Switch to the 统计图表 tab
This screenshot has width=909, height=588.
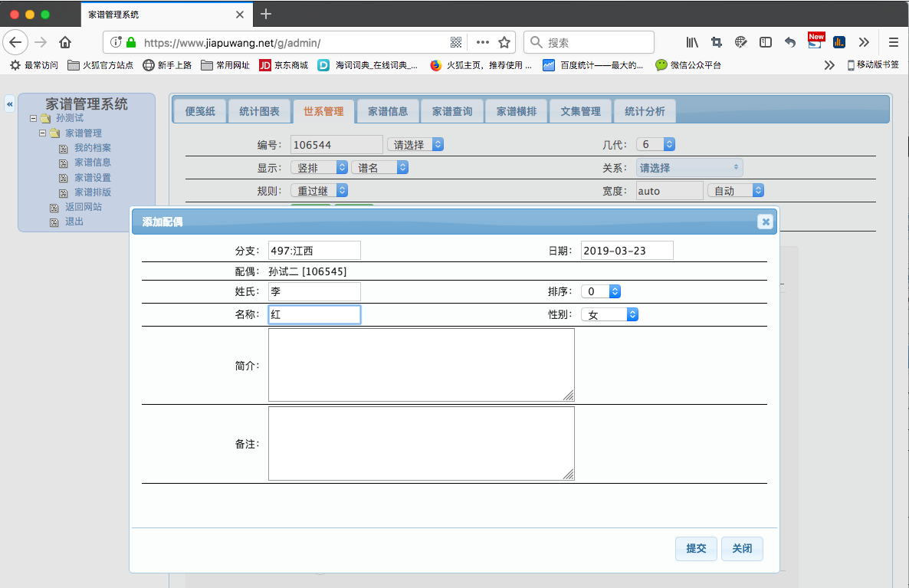coord(259,111)
